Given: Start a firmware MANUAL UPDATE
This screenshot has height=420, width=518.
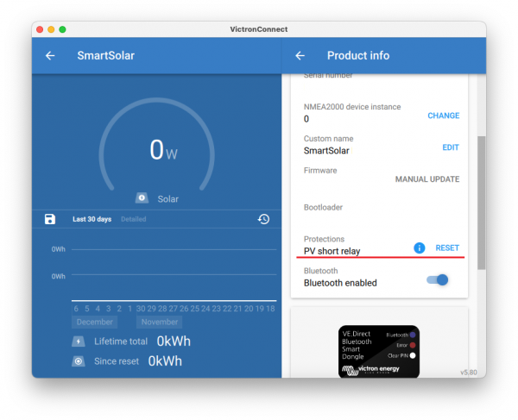Looking at the screenshot, I should (x=426, y=179).
